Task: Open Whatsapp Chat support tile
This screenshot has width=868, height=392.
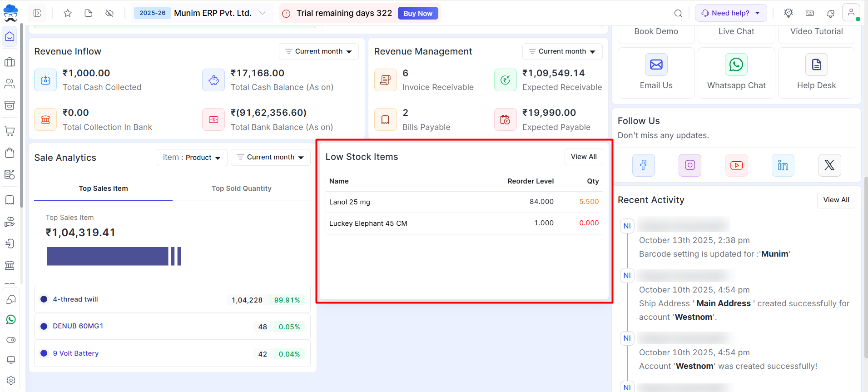Action: coord(736,65)
